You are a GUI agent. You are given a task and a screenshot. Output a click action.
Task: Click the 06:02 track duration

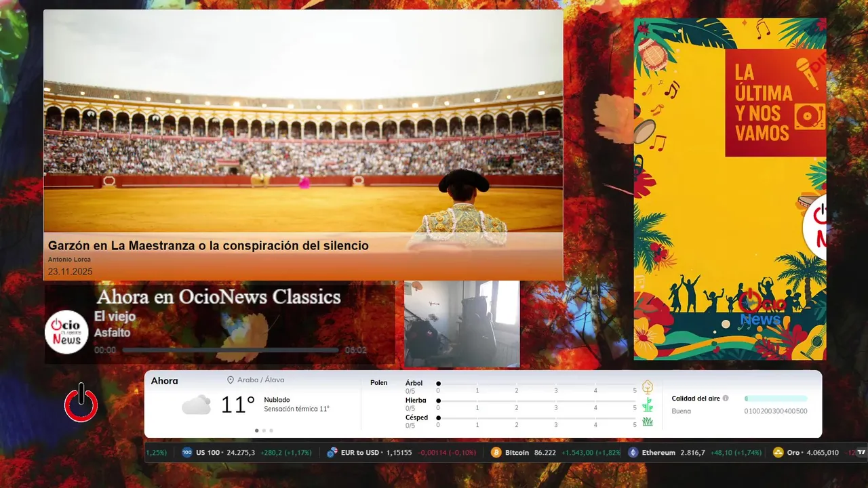click(355, 350)
